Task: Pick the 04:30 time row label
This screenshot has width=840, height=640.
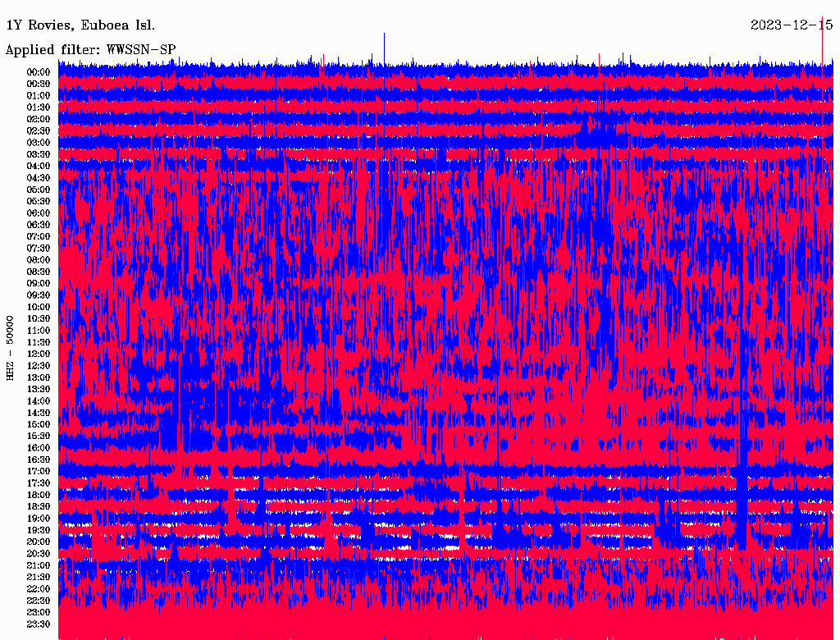Action: (39, 178)
